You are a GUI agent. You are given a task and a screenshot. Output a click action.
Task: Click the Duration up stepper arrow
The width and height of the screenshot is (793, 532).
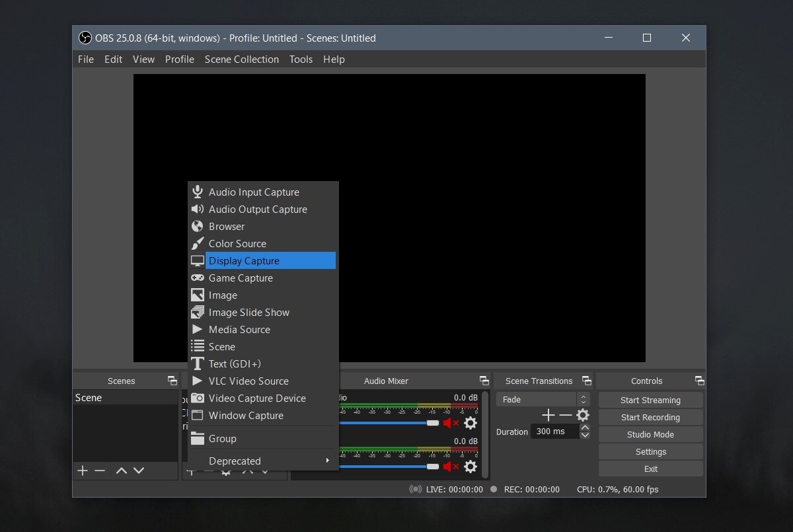[x=585, y=428]
